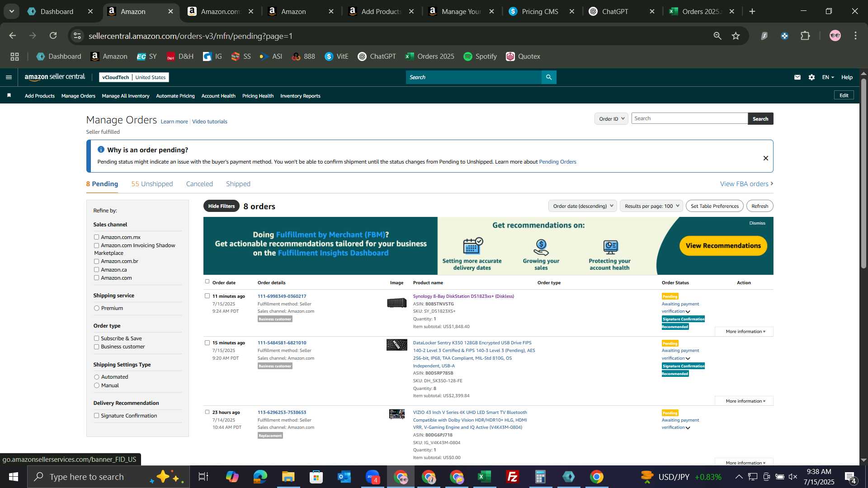Switch to the 55 Unshipped tab

152,184
